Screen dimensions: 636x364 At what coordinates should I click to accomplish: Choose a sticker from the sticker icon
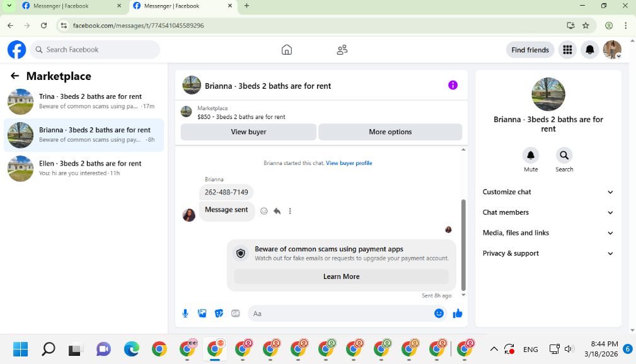219,314
